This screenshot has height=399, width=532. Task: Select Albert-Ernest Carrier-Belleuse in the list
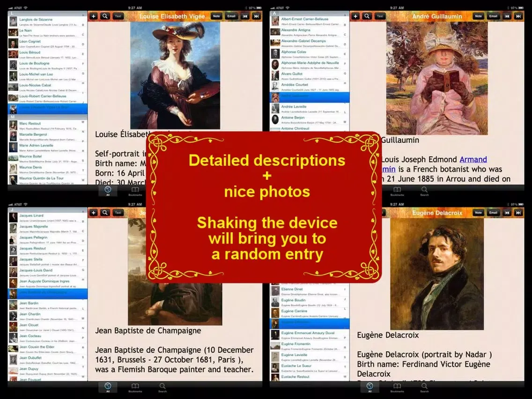(x=310, y=22)
